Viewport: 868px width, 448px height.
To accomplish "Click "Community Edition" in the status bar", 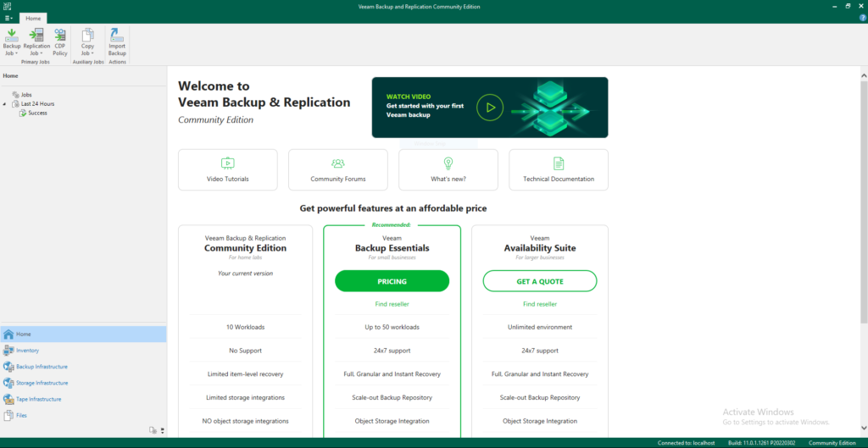I will [832, 443].
